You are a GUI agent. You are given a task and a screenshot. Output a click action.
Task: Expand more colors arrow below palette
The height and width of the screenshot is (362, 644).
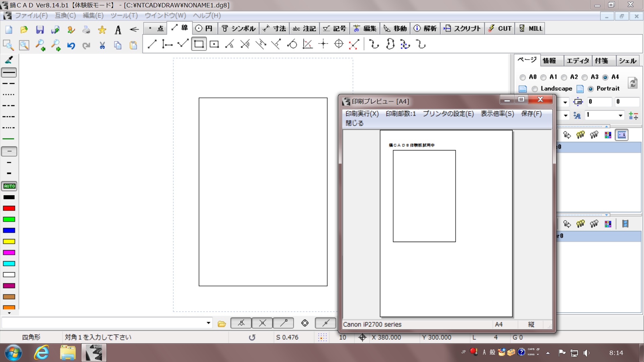pyautogui.click(x=9, y=313)
